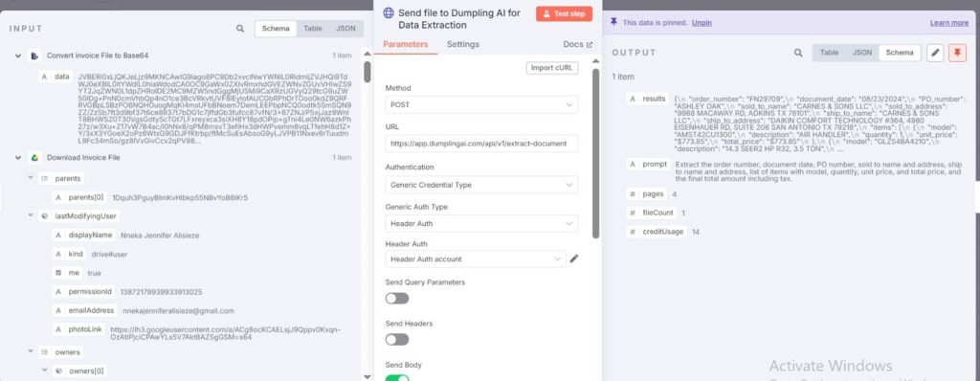Click the search icon in the INPUT panel
Image resolution: width=980 pixels, height=381 pixels.
240,29
